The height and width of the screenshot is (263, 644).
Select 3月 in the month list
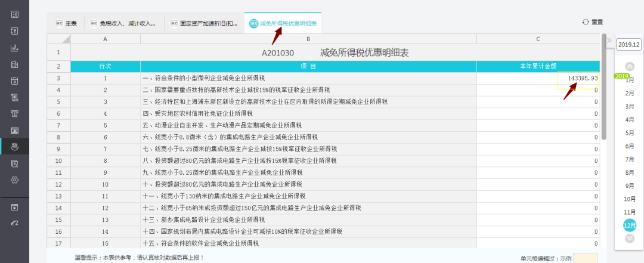pos(630,106)
